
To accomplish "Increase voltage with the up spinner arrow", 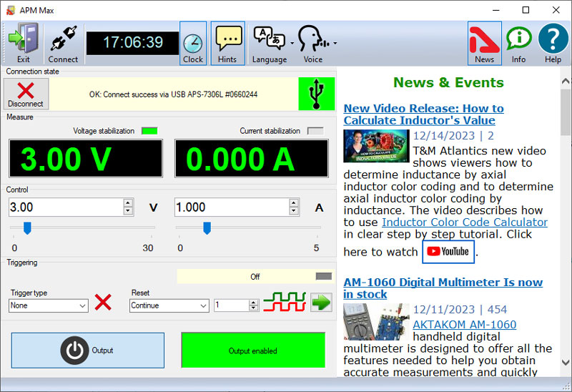I will click(x=128, y=203).
